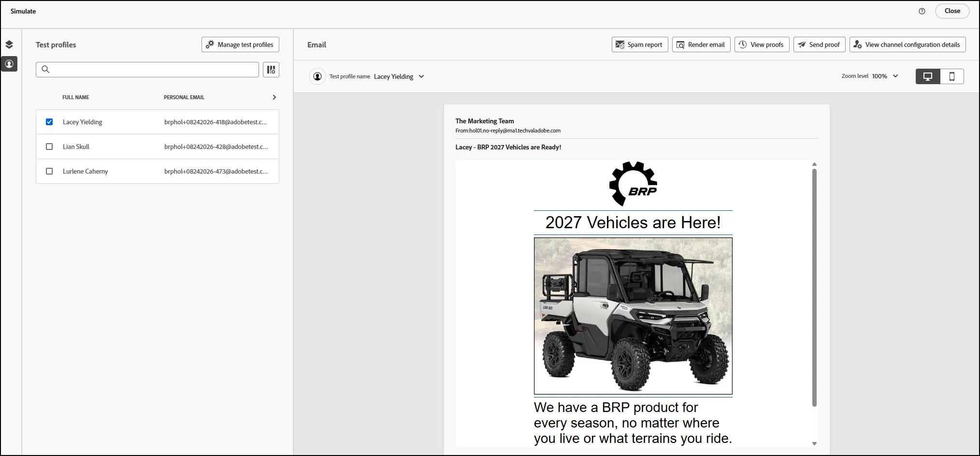Image resolution: width=980 pixels, height=456 pixels.
Task: Click the "2027 Vehicles are Here!" heading
Action: [633, 222]
